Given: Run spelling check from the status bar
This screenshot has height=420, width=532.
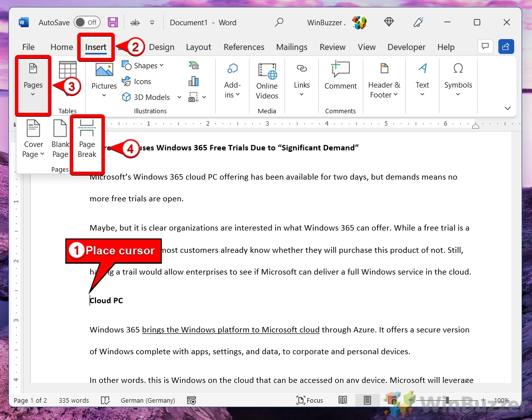Looking at the screenshot, I should click(105, 400).
